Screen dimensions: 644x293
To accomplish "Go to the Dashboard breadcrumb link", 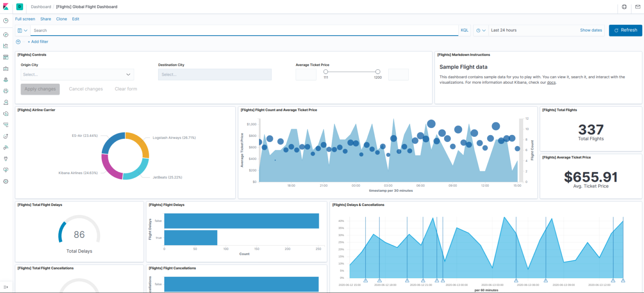I will click(41, 7).
